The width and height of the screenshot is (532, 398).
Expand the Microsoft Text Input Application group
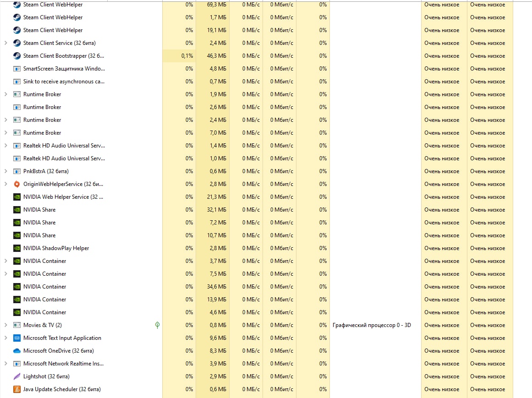(x=6, y=338)
